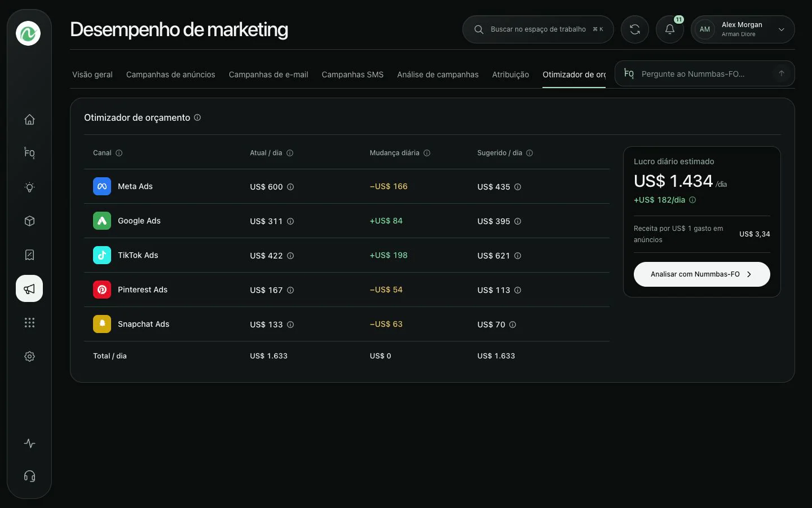Image resolution: width=812 pixels, height=508 pixels.
Task: Click the send arrow in Nummbas-FO field
Action: click(782, 73)
